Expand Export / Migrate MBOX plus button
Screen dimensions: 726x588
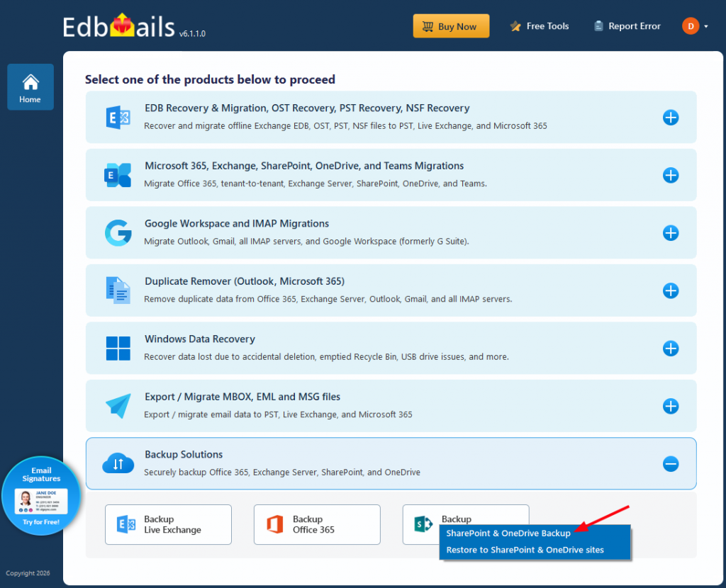(x=671, y=406)
